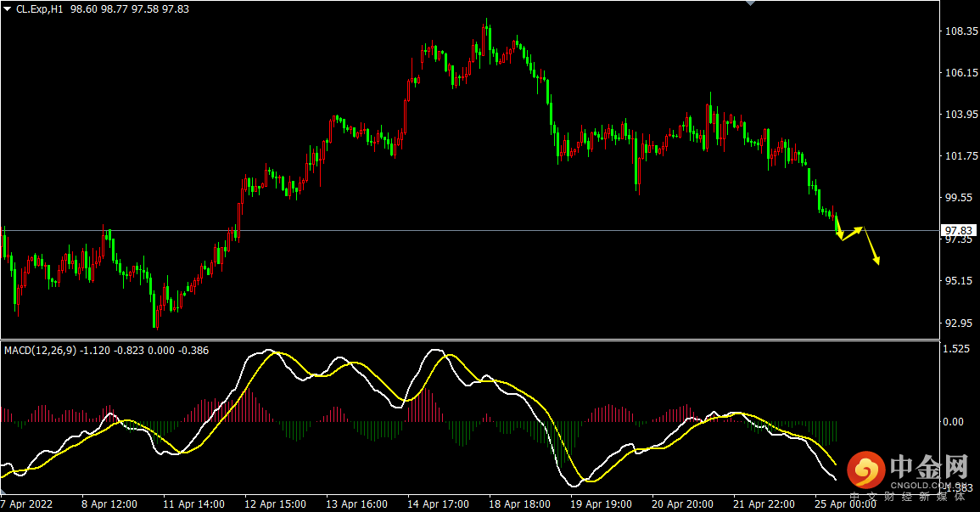Click the MACD(12,26,9) indicator label
The image size is (980, 512).
pyautogui.click(x=39, y=350)
